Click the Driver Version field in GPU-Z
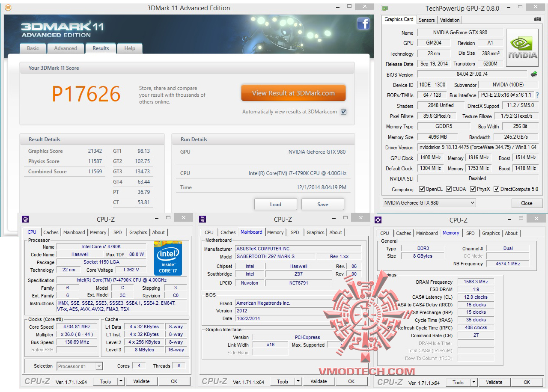 [478, 147]
